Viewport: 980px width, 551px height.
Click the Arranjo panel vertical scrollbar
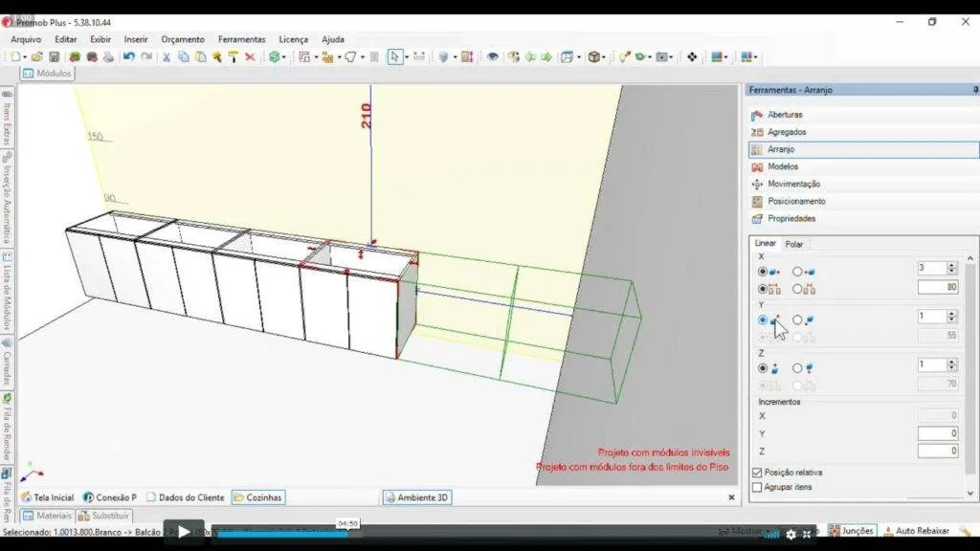pyautogui.click(x=970, y=376)
